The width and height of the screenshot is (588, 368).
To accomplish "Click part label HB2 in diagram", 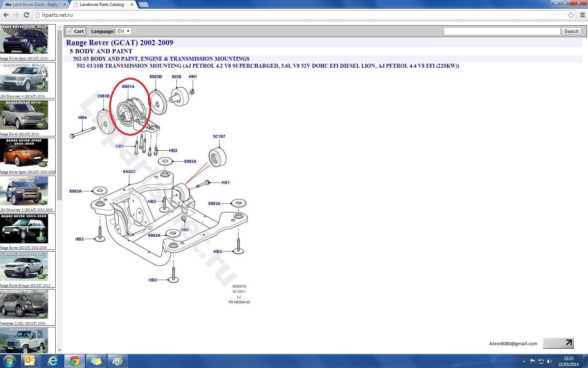I will (x=173, y=151).
